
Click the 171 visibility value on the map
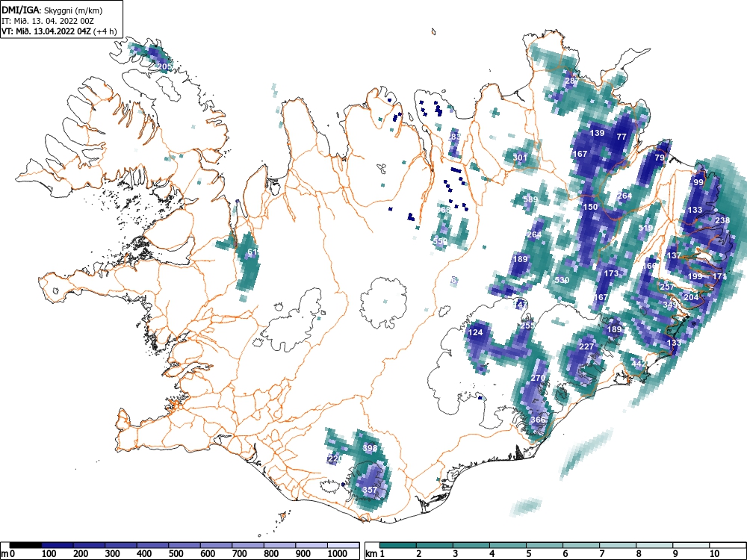[719, 276]
